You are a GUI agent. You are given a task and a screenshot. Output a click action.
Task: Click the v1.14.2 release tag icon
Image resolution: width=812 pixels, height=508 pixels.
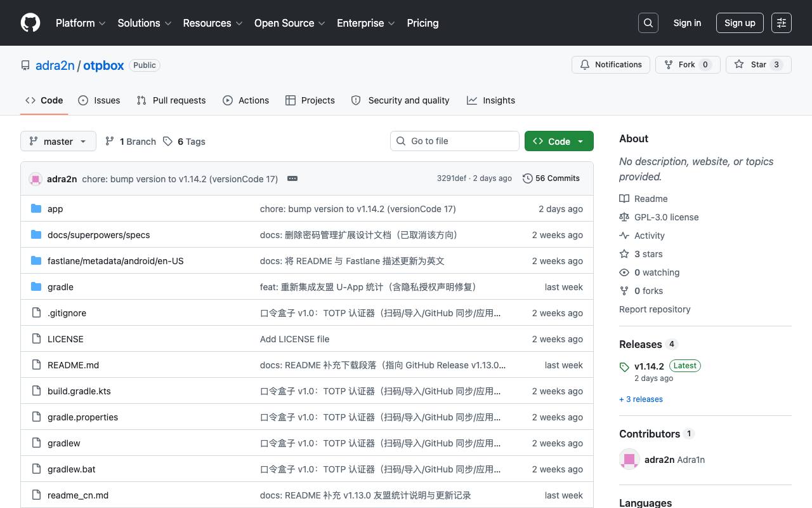624,367
